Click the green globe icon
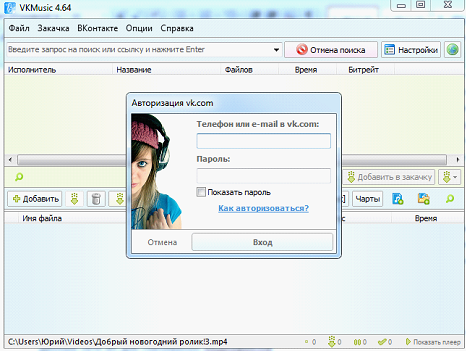This screenshot has height=362, width=466. pyautogui.click(x=452, y=50)
